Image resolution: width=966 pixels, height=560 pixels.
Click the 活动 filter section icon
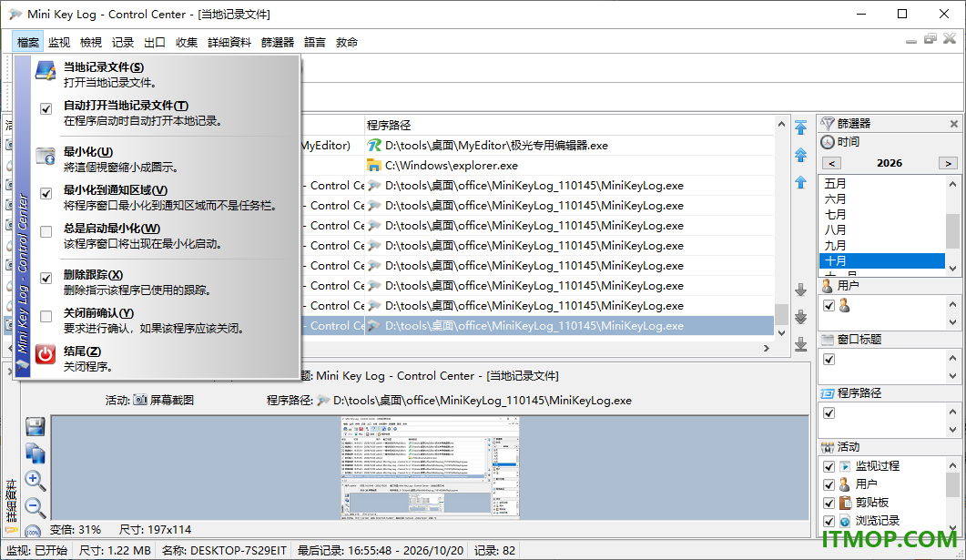click(x=828, y=447)
